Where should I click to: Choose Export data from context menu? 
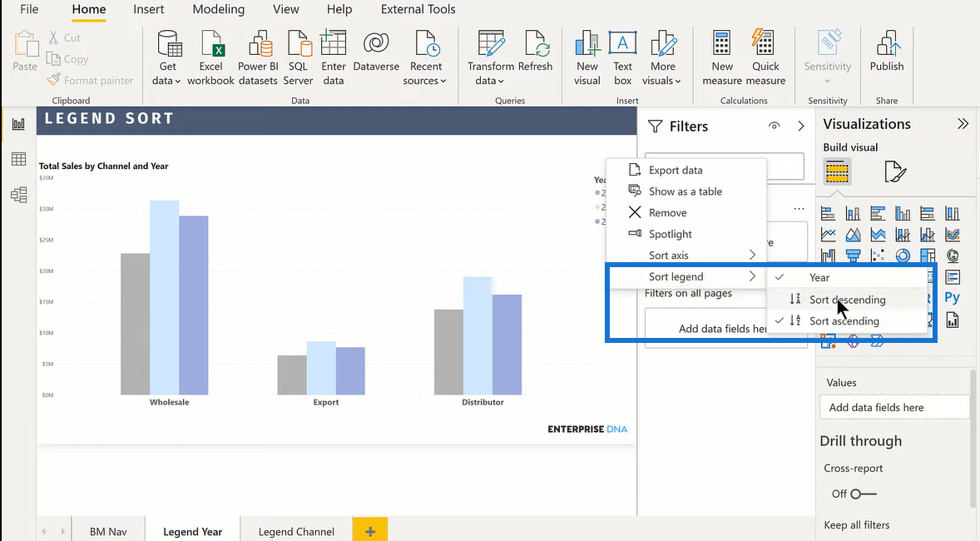687,170
